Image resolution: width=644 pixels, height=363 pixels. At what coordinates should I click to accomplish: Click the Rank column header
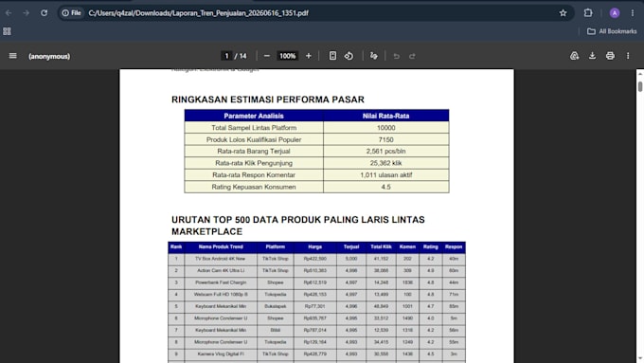[x=176, y=247]
